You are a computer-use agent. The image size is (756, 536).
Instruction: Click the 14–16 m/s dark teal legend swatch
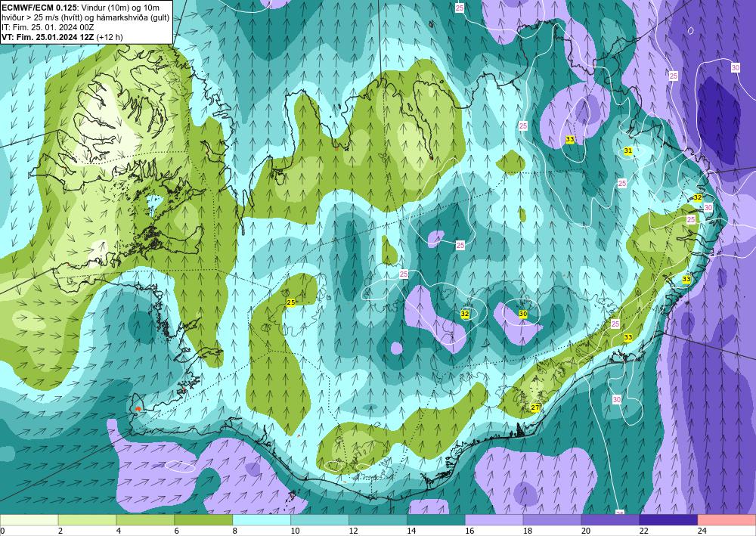click(436, 520)
